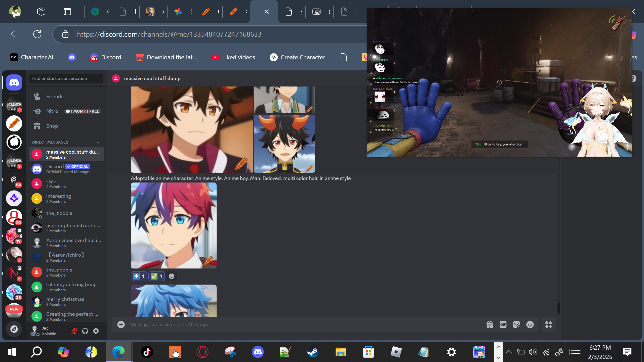This screenshot has height=362, width=644.
Task: Open the Discord 8k+ bookmark
Action: pyautogui.click(x=106, y=57)
